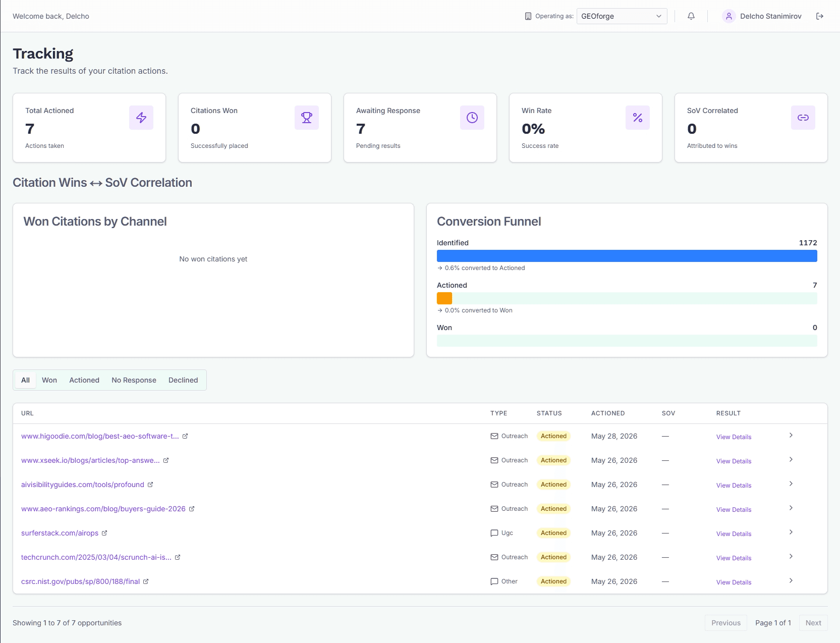The height and width of the screenshot is (643, 840).
Task: Click View Details for surferstack.com row
Action: coord(734,534)
